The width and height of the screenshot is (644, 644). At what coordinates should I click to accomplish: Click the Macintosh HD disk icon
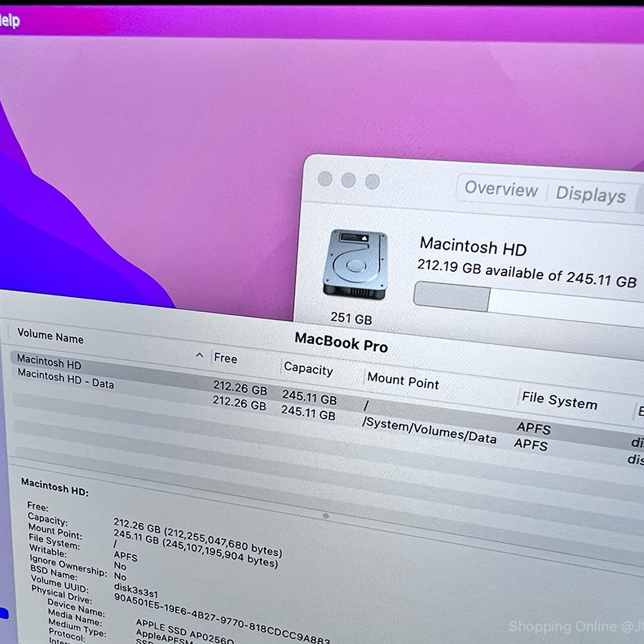356,265
